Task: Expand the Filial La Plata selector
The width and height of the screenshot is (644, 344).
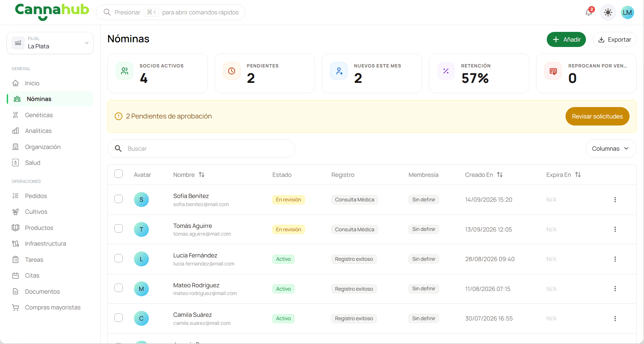Action: click(x=50, y=43)
